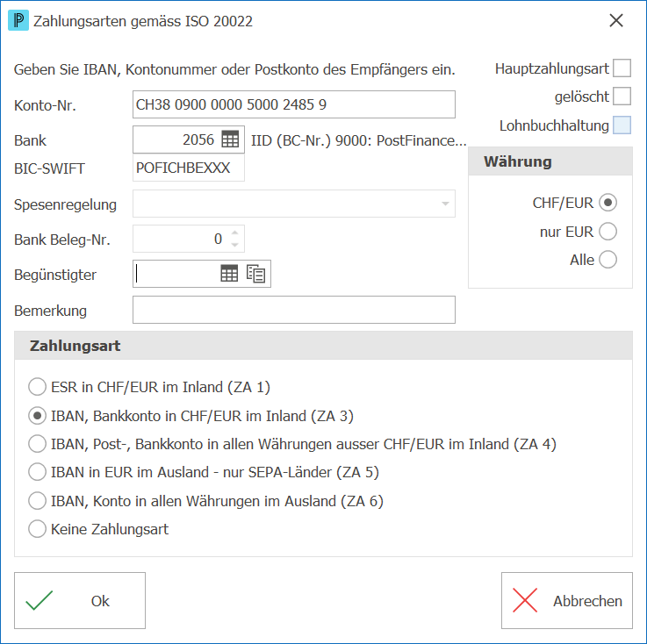Toggle the Lohnbuchhaltung checkbox
This screenshot has width=647, height=644.
pyautogui.click(x=622, y=125)
